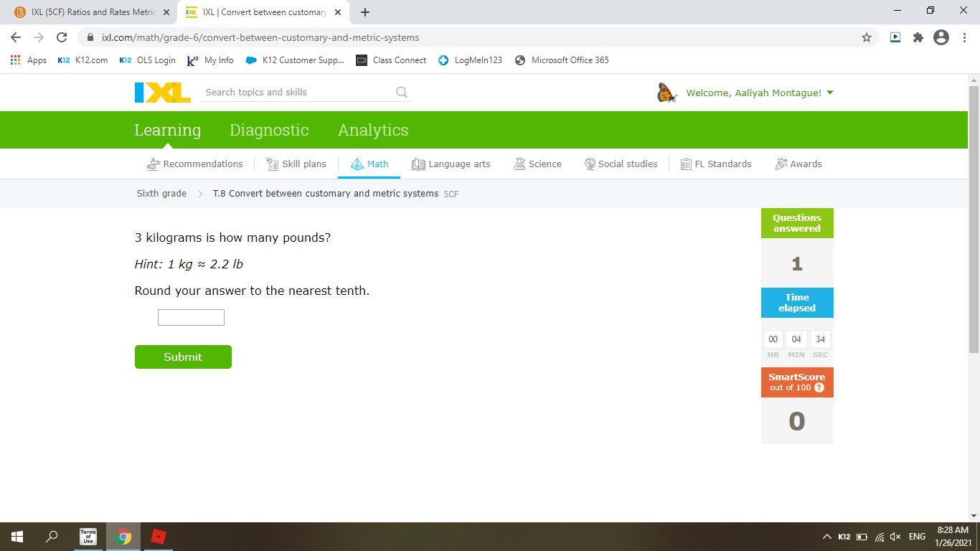Open FL Standards
The width and height of the screenshot is (980, 551).
(716, 164)
